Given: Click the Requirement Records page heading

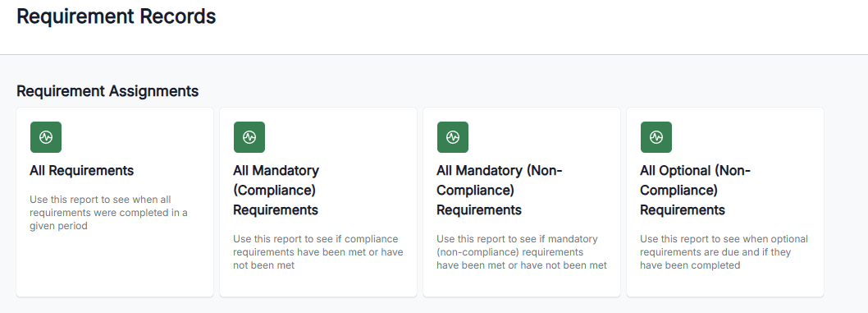Looking at the screenshot, I should (116, 16).
